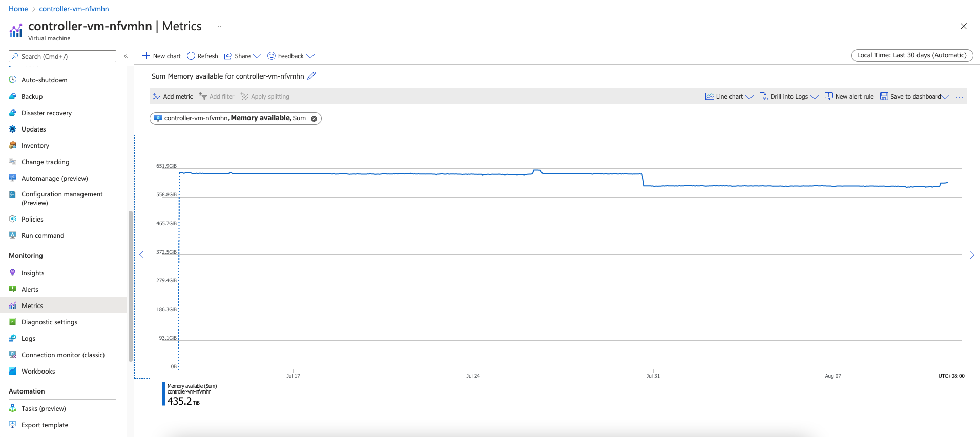Click Add filter button

pos(216,97)
